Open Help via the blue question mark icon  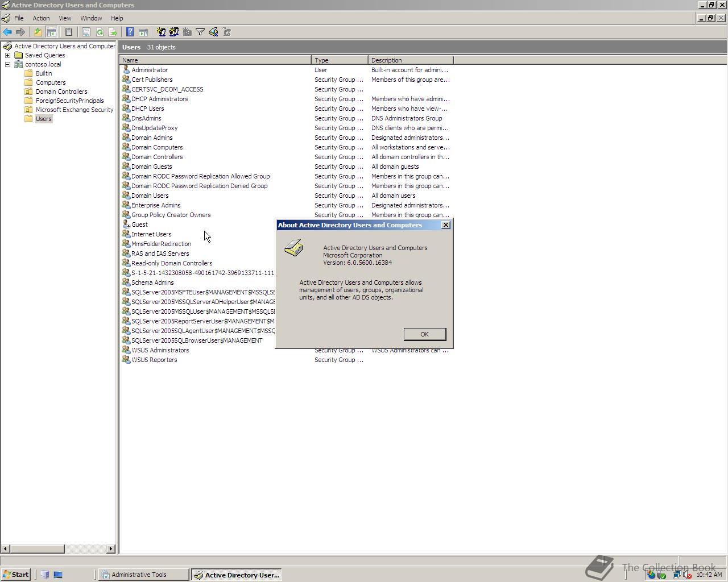pos(130,32)
